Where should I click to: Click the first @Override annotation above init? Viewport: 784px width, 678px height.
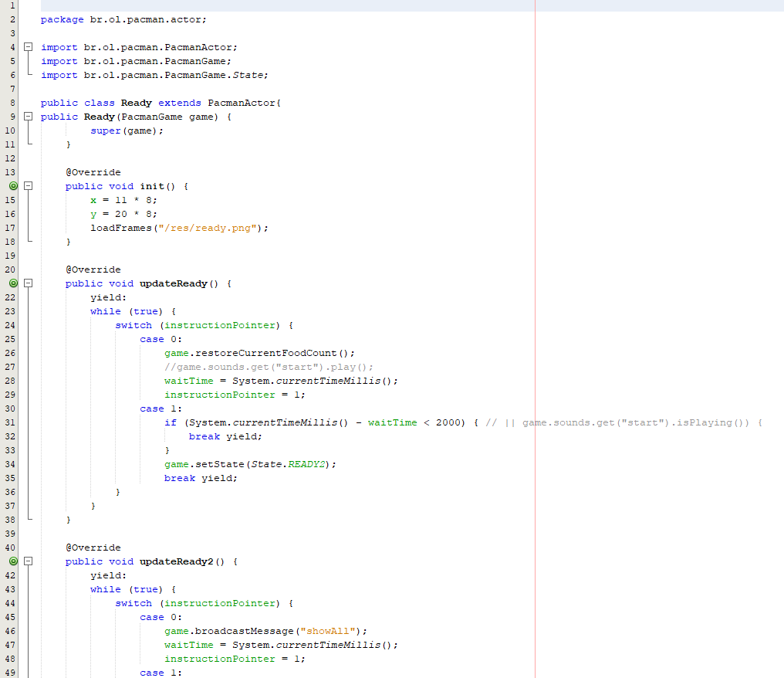[93, 172]
